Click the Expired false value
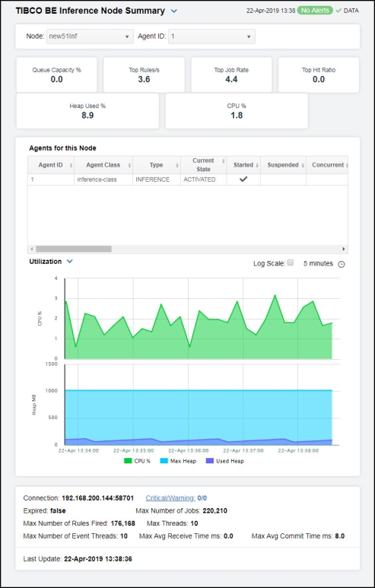 tap(58, 510)
